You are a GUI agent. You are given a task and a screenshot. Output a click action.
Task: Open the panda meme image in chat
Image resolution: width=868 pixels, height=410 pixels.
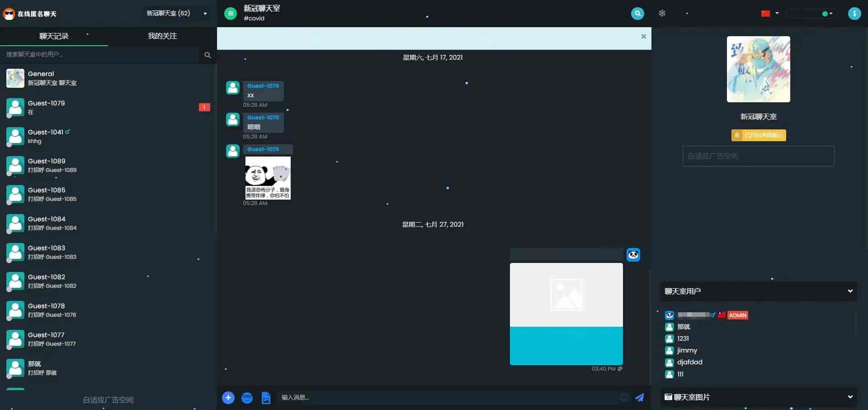pyautogui.click(x=268, y=178)
